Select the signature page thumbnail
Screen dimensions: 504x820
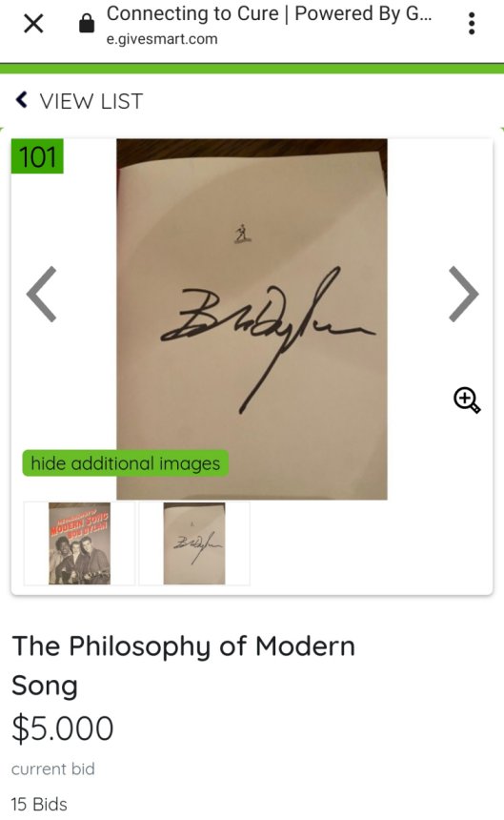pos(194,543)
